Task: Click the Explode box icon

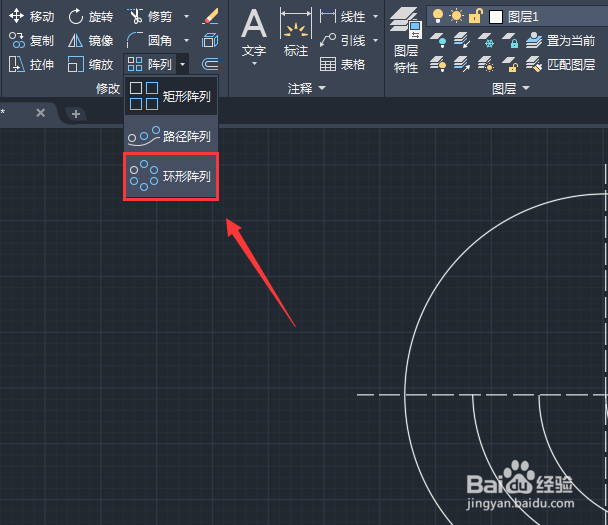Action: (x=210, y=40)
